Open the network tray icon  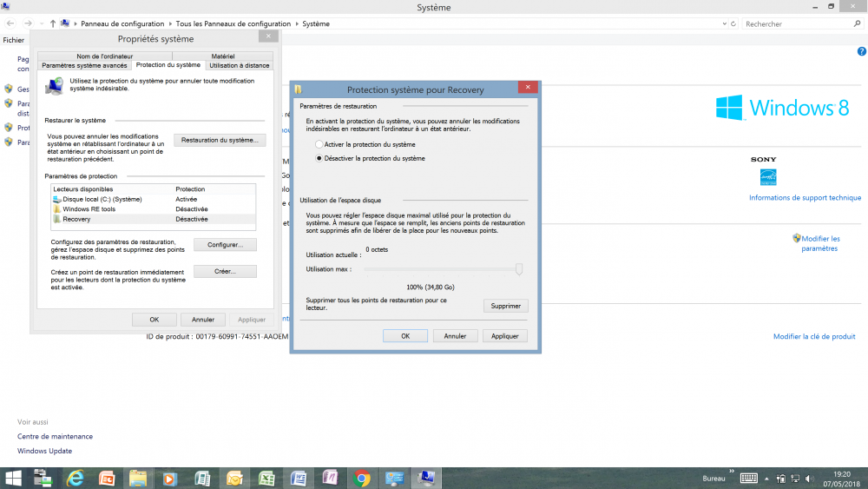click(x=795, y=479)
